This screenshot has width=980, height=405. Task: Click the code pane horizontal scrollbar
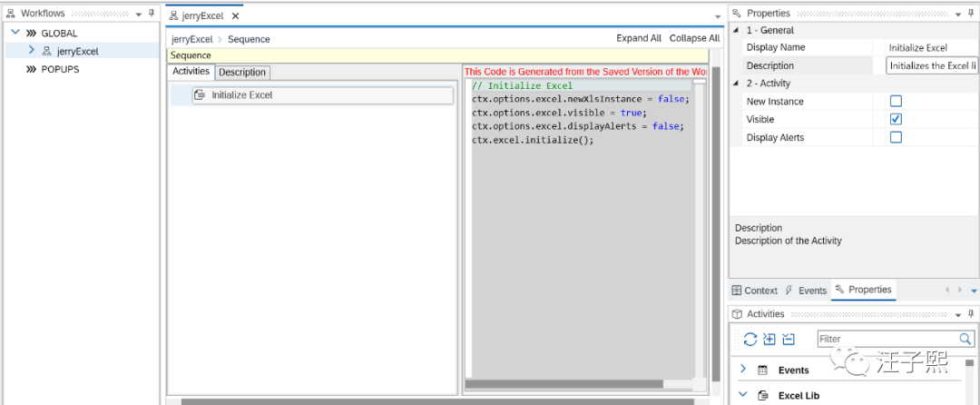(563, 384)
